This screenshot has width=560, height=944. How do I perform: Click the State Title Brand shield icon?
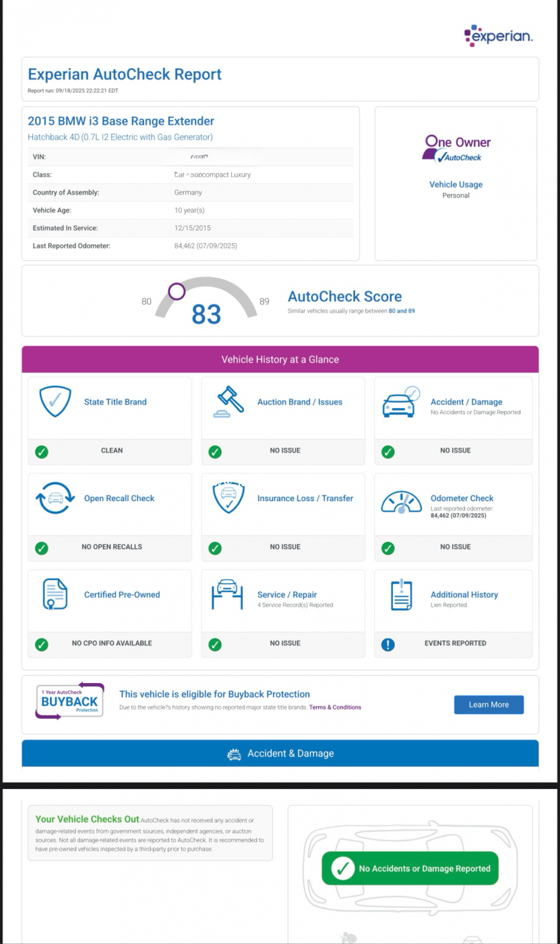(x=55, y=403)
